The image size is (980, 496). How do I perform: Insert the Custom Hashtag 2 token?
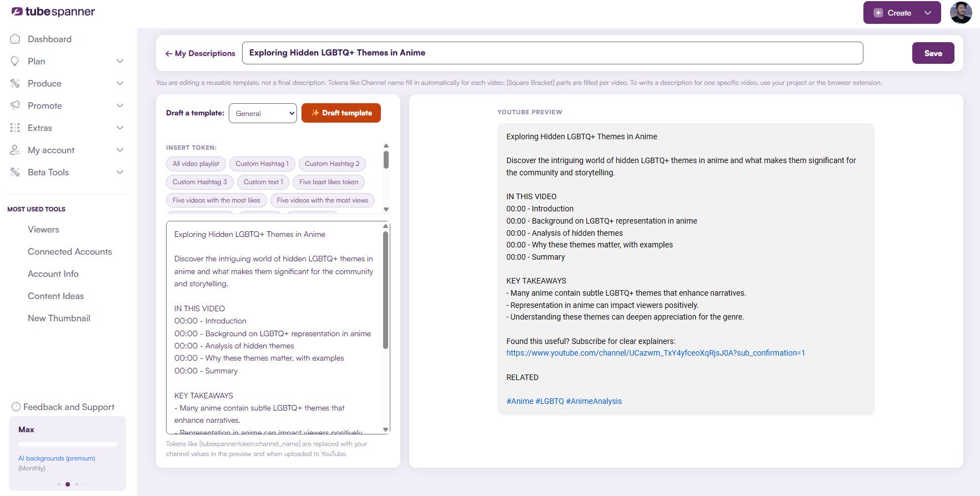(x=332, y=164)
